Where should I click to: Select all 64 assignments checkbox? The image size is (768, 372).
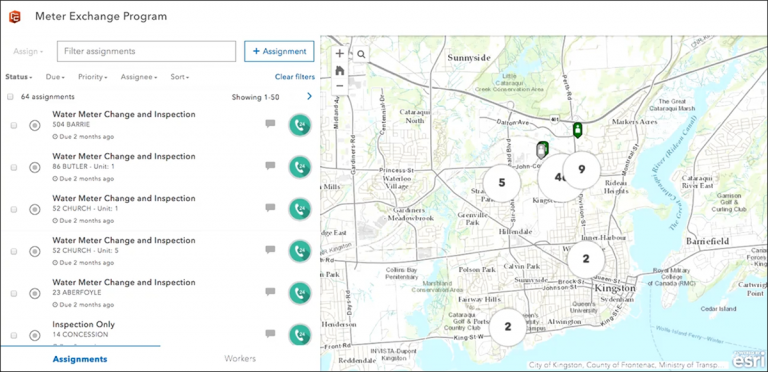click(10, 97)
